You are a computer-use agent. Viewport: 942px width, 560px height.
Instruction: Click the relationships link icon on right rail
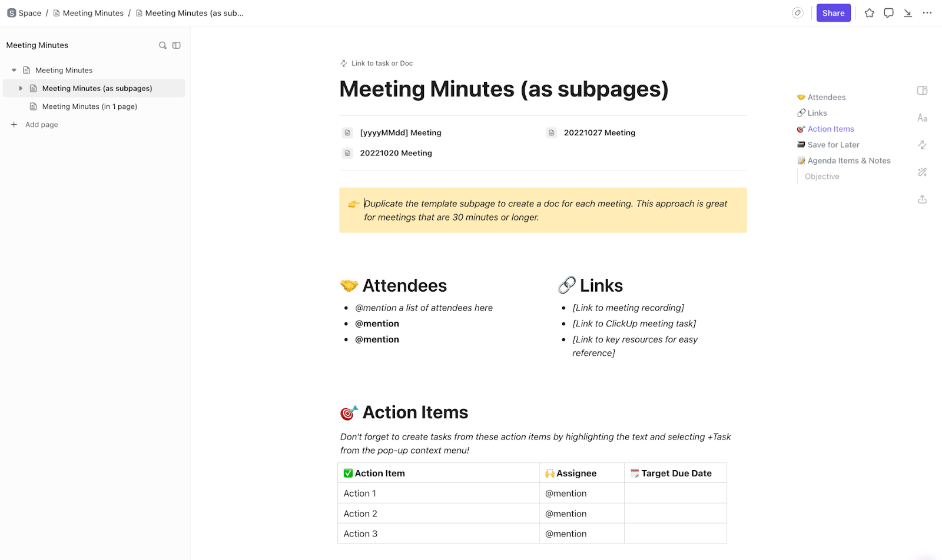point(923,145)
